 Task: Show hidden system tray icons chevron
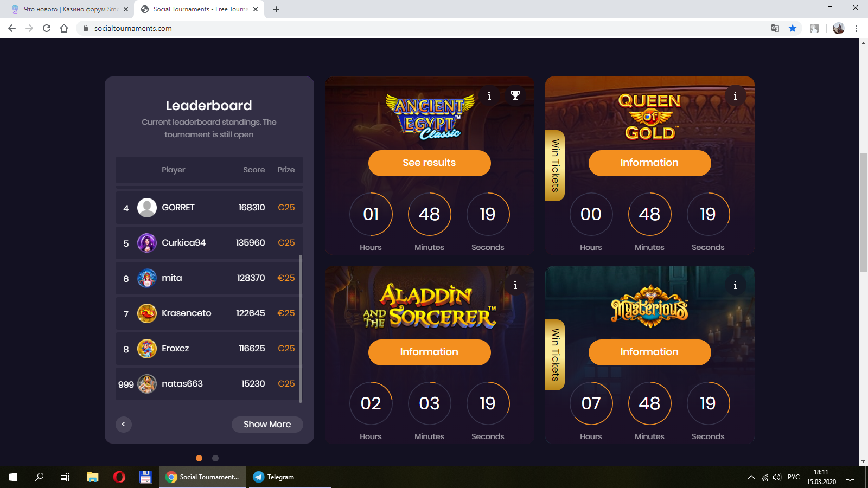click(751, 477)
